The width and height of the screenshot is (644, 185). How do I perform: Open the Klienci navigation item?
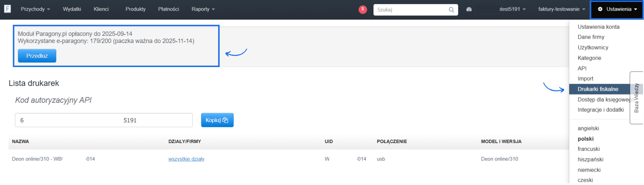tap(101, 9)
